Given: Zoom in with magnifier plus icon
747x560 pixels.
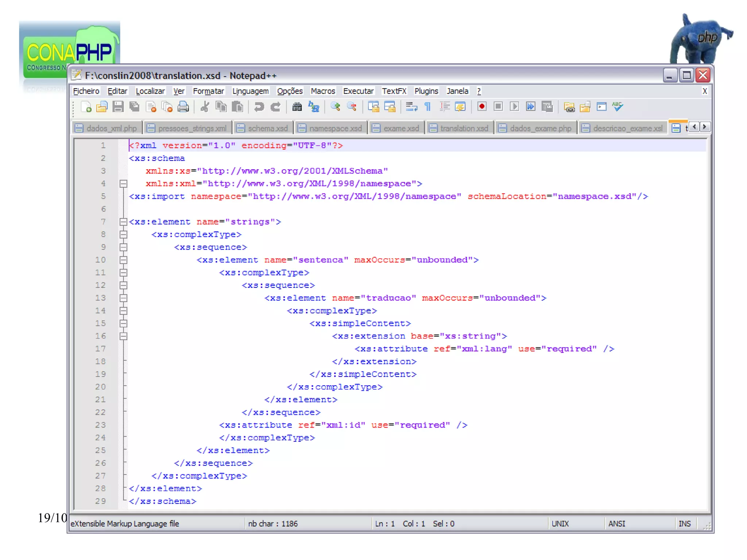Looking at the screenshot, I should click(335, 107).
